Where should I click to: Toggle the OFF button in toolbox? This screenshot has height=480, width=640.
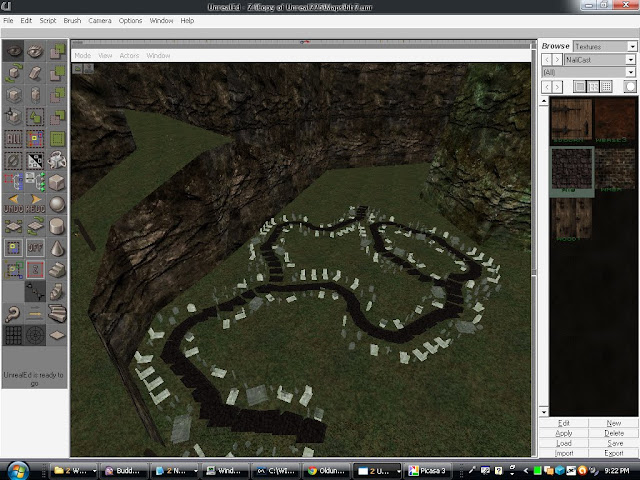click(x=36, y=248)
